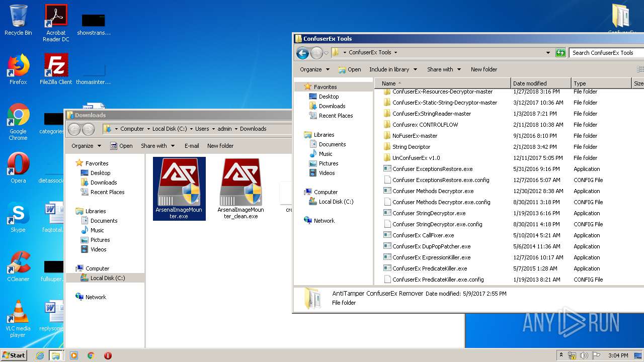Expand recent pages dropdown beside forward arrow
Screen dimensions: 644x362
[326, 53]
